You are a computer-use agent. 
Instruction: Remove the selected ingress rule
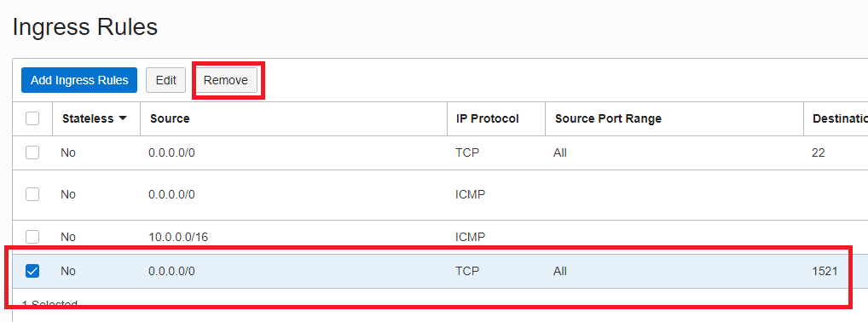pyautogui.click(x=225, y=80)
